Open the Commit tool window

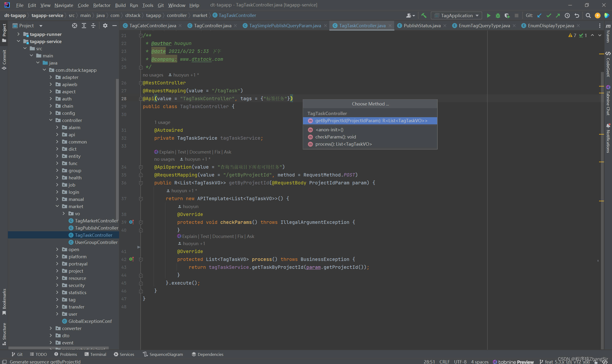[x=4, y=60]
